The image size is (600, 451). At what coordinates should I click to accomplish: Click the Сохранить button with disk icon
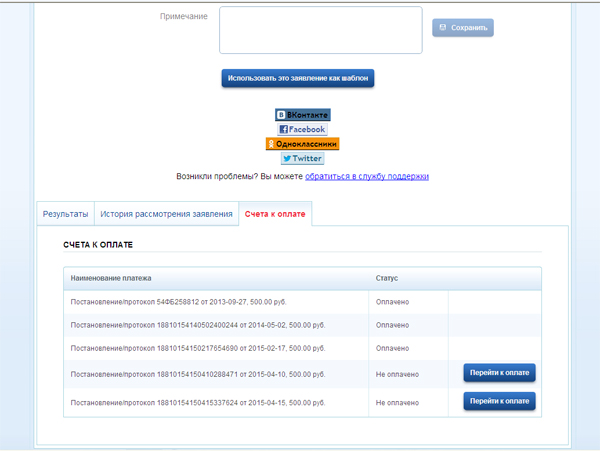click(x=463, y=28)
